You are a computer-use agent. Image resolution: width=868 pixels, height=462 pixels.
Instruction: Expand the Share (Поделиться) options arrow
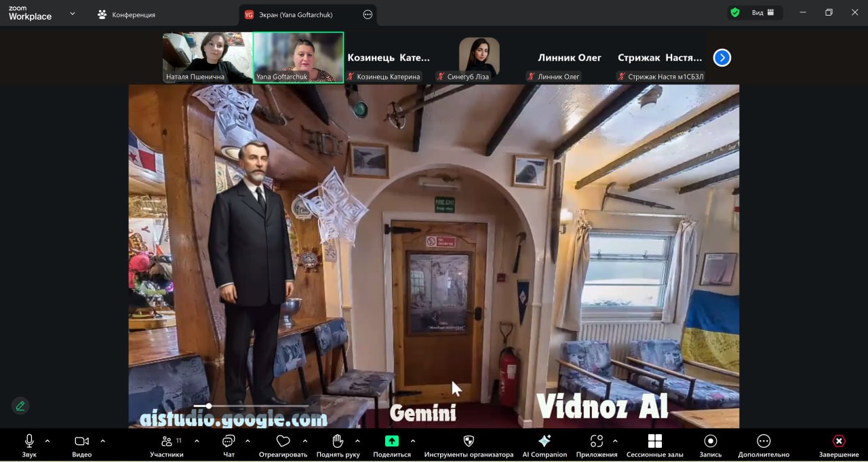pyautogui.click(x=413, y=441)
